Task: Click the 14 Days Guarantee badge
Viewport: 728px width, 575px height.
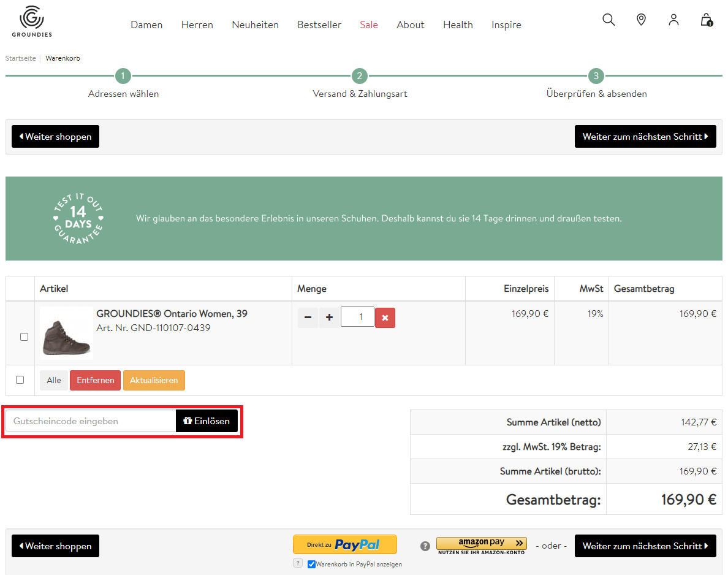Action: (x=78, y=218)
